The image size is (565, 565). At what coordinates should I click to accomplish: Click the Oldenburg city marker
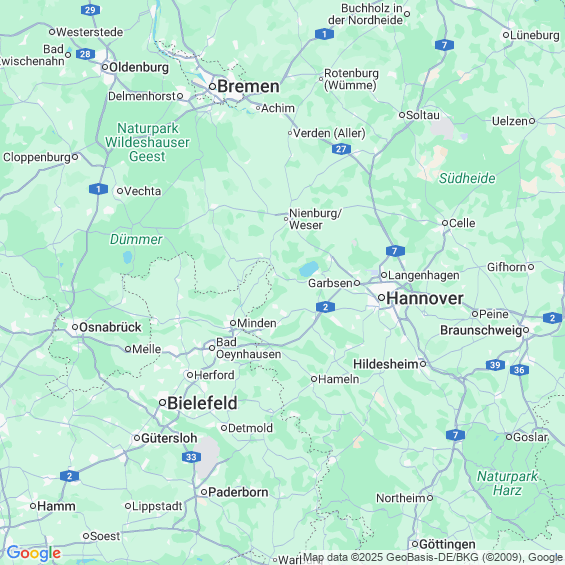click(x=105, y=67)
